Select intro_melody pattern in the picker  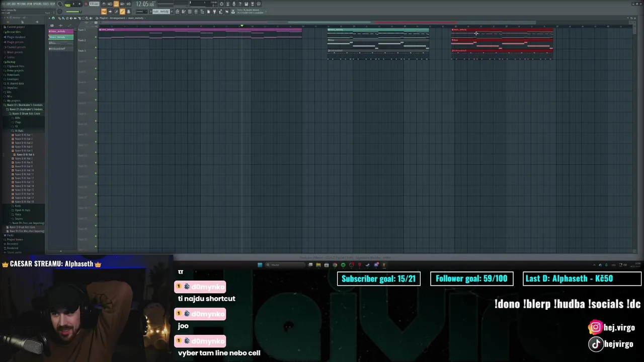tap(61, 31)
